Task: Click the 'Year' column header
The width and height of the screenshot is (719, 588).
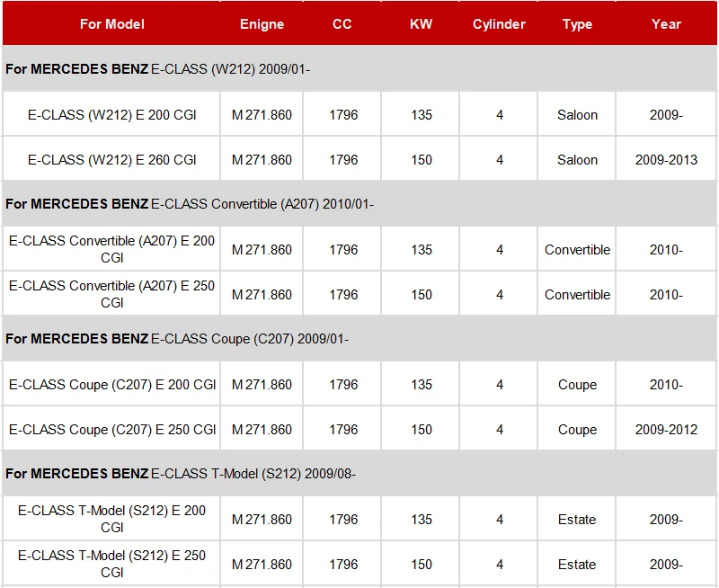Action: point(666,24)
